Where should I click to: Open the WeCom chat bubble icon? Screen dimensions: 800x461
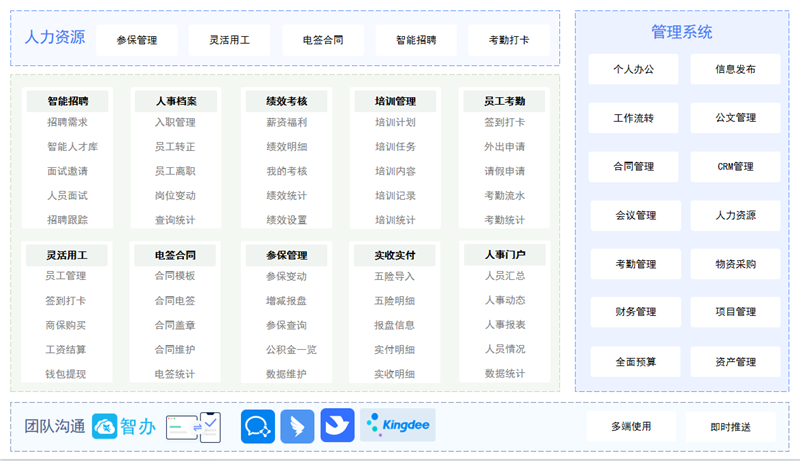257,426
